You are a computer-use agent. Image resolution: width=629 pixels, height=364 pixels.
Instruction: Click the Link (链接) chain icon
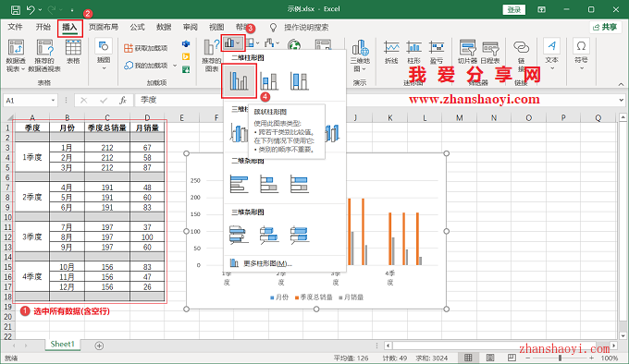[x=521, y=48]
